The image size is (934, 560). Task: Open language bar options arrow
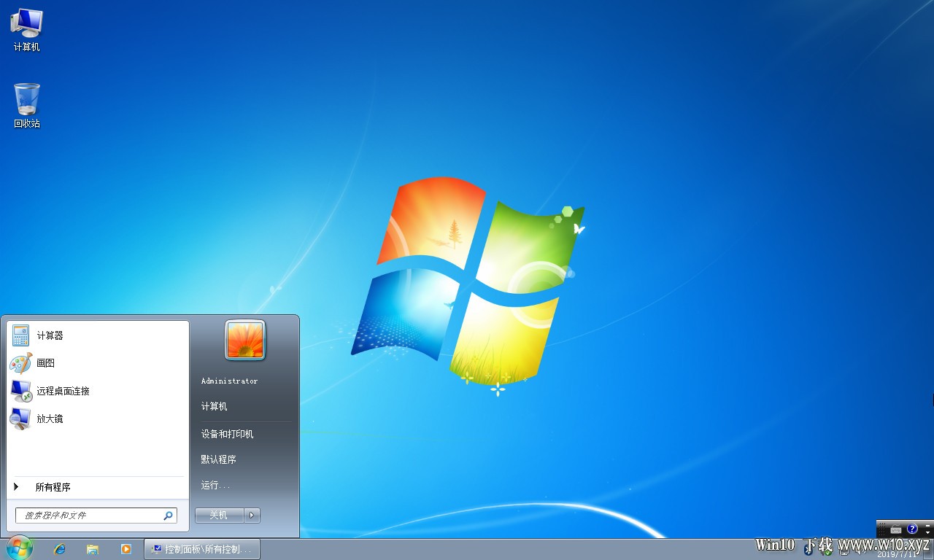coord(927,532)
